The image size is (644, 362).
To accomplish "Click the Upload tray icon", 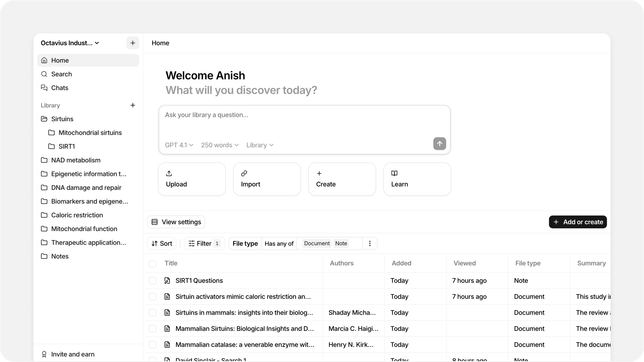I will [169, 173].
